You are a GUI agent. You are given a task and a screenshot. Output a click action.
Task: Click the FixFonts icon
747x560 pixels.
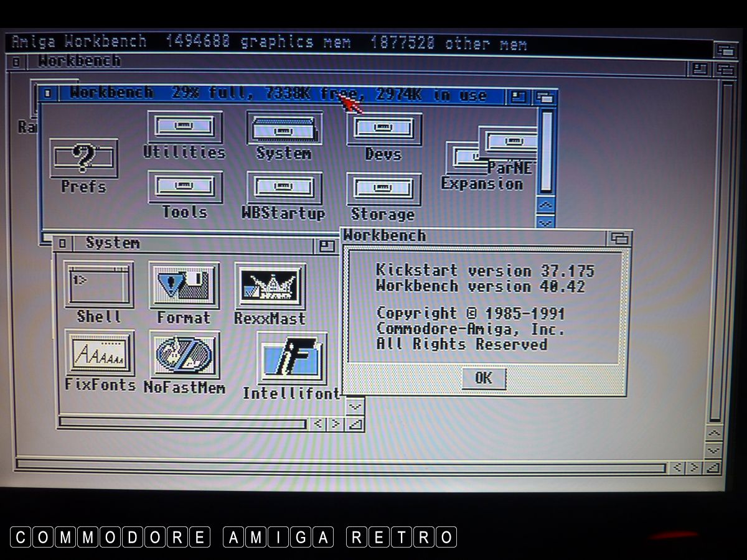click(100, 353)
